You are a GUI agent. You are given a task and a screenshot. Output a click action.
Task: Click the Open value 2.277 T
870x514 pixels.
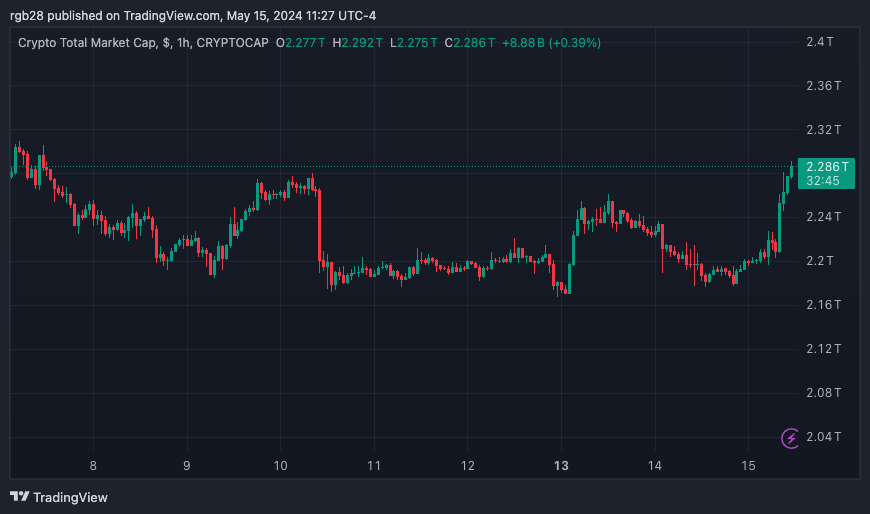(x=305, y=43)
